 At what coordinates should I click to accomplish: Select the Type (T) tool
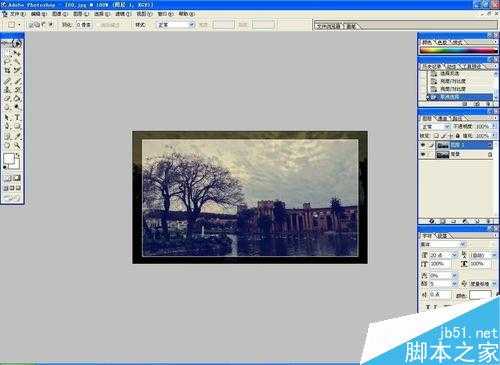[x=17, y=118]
